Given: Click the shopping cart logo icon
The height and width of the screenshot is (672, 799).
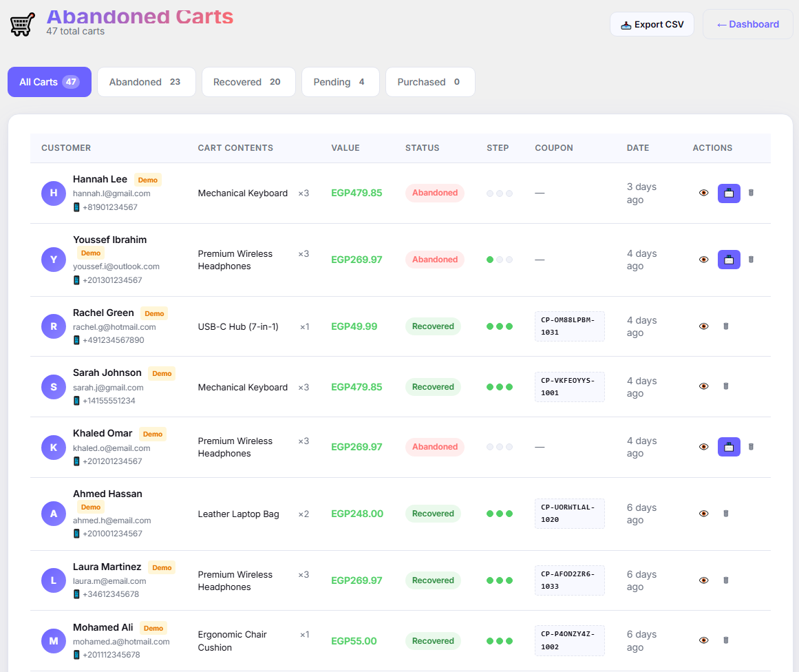Looking at the screenshot, I should [23, 25].
